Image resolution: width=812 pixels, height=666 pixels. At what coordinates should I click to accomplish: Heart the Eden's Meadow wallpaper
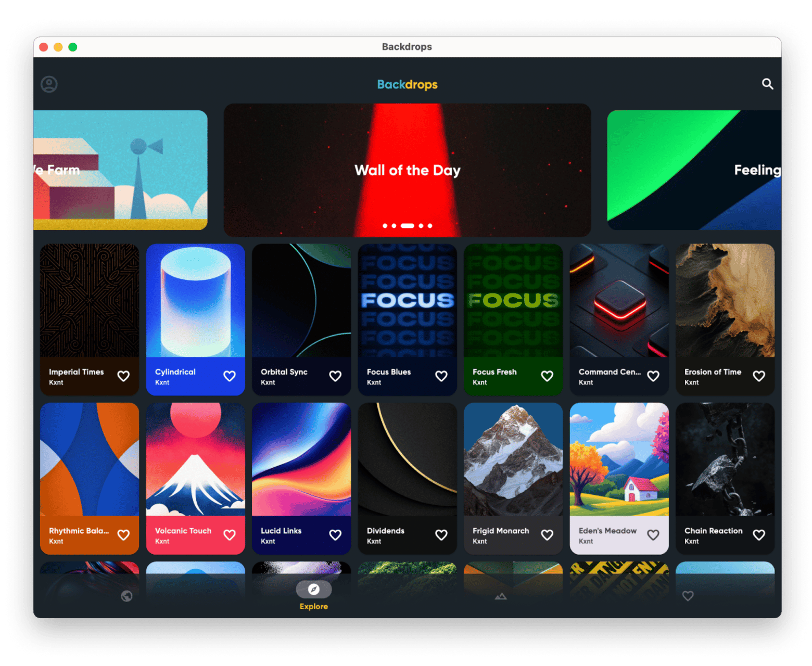click(653, 535)
